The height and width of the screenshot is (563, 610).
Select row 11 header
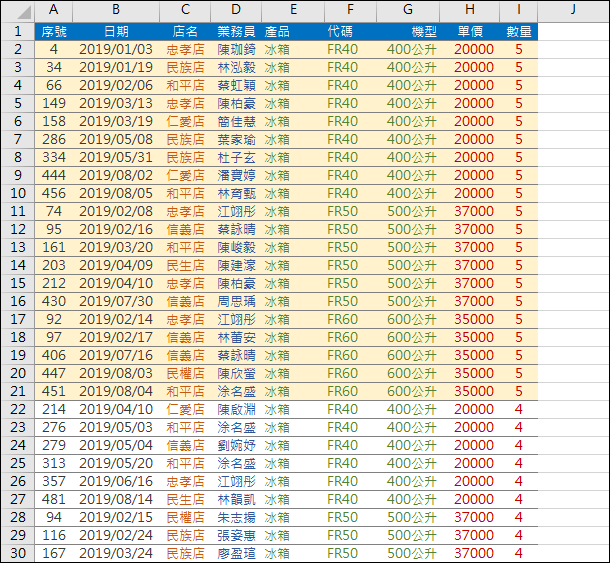pos(18,211)
